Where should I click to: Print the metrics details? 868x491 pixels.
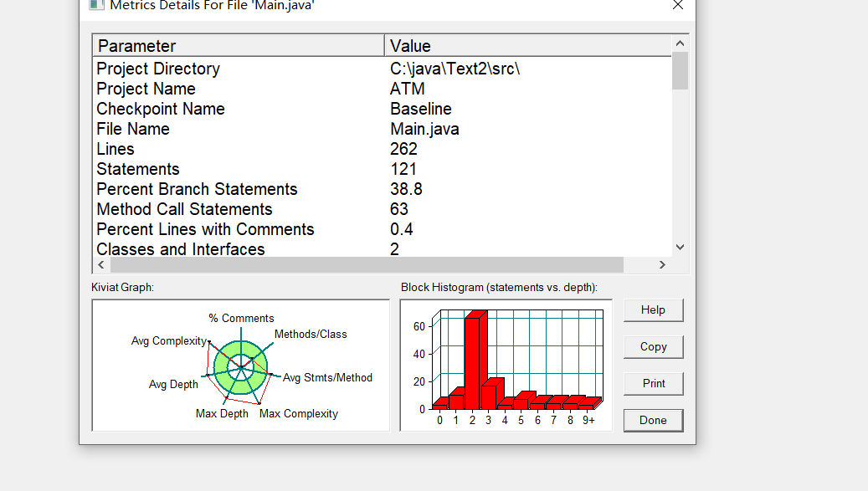click(x=653, y=384)
